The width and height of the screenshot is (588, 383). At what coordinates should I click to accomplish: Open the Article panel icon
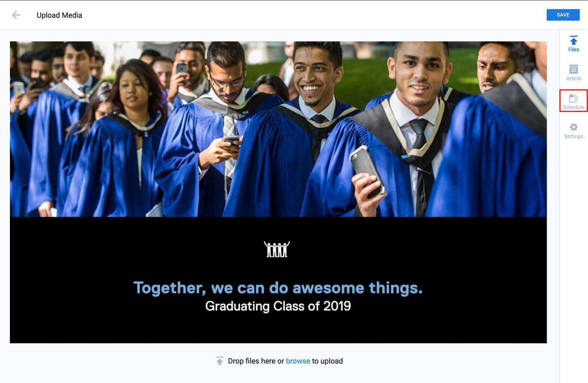(574, 69)
